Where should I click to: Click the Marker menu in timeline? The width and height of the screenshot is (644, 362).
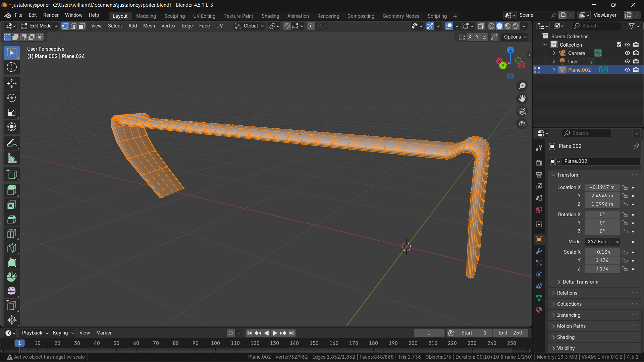coord(104,333)
